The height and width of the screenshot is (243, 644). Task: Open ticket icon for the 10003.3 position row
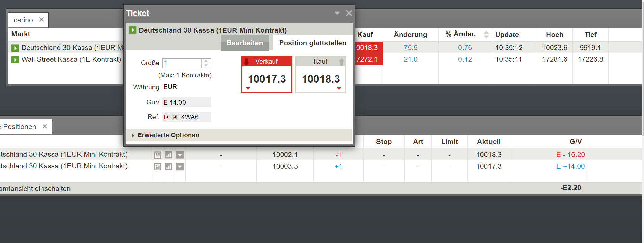click(158, 167)
